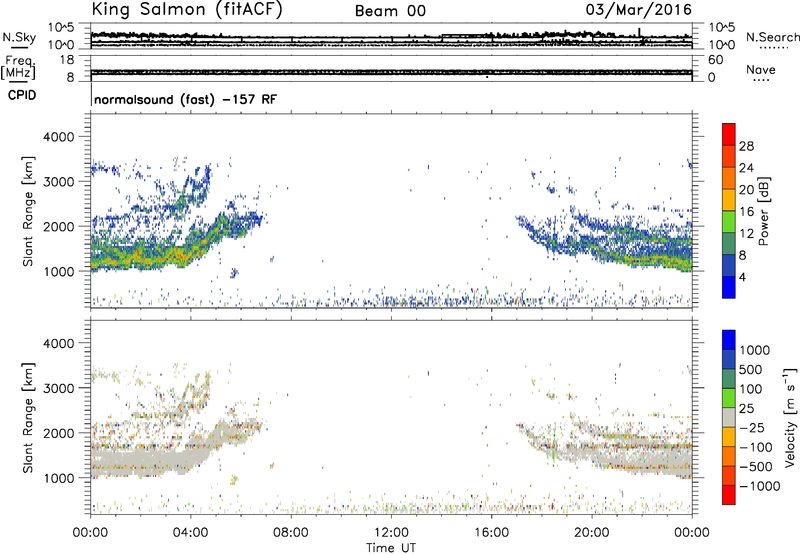Click the "24" value on Power scale
This screenshot has width=800, height=554.
point(746,168)
